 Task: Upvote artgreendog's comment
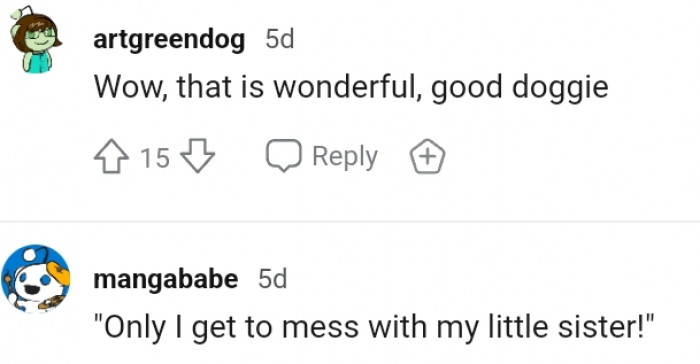(x=111, y=156)
